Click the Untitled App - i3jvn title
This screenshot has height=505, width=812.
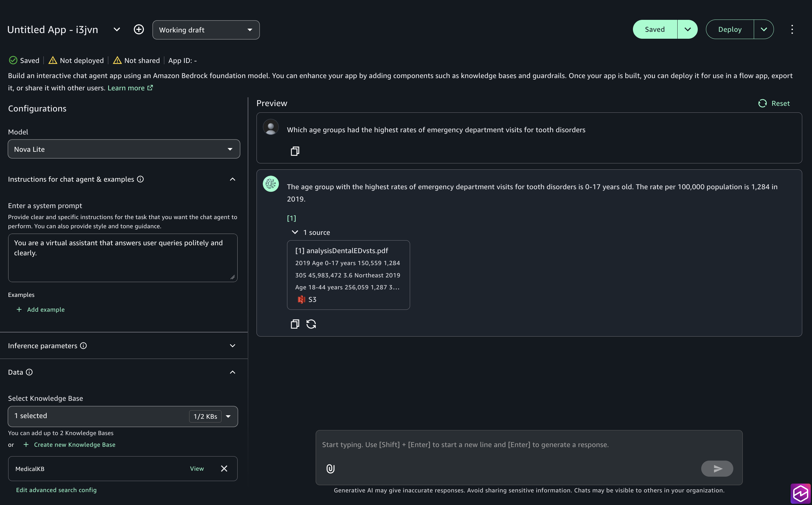point(53,29)
